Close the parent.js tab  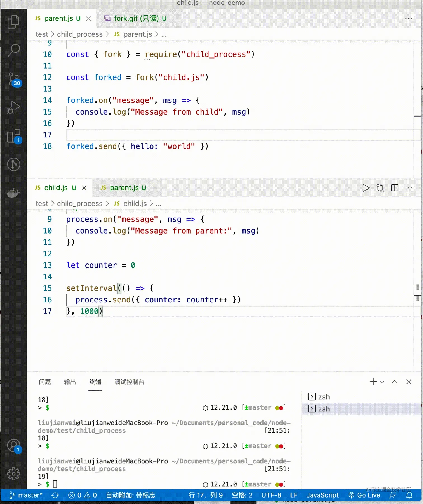coord(88,18)
